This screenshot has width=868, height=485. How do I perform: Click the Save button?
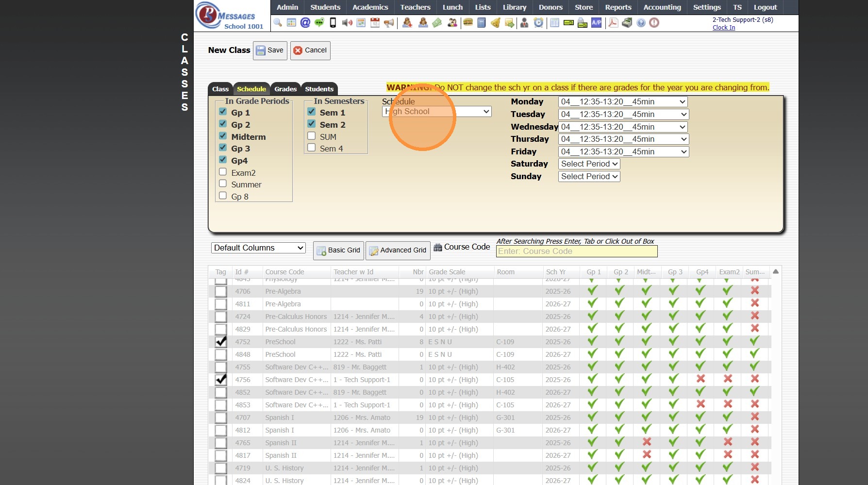click(270, 50)
